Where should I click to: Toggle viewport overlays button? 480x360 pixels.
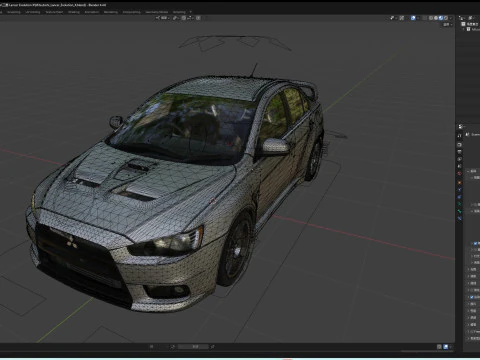pyautogui.click(x=413, y=18)
